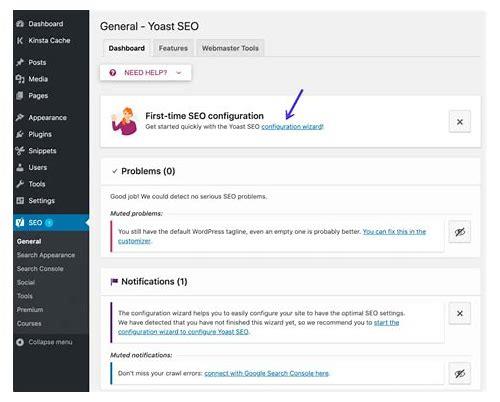Open Kinsta Cache menu item
This screenshot has height=402, width=500.
(51, 40)
